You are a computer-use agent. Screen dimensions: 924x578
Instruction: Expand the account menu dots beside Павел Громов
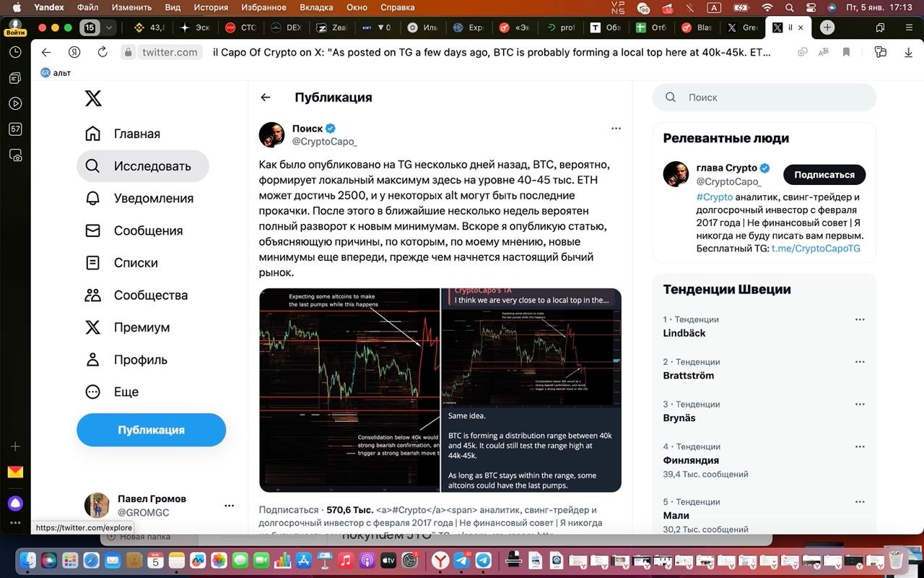pyautogui.click(x=229, y=506)
